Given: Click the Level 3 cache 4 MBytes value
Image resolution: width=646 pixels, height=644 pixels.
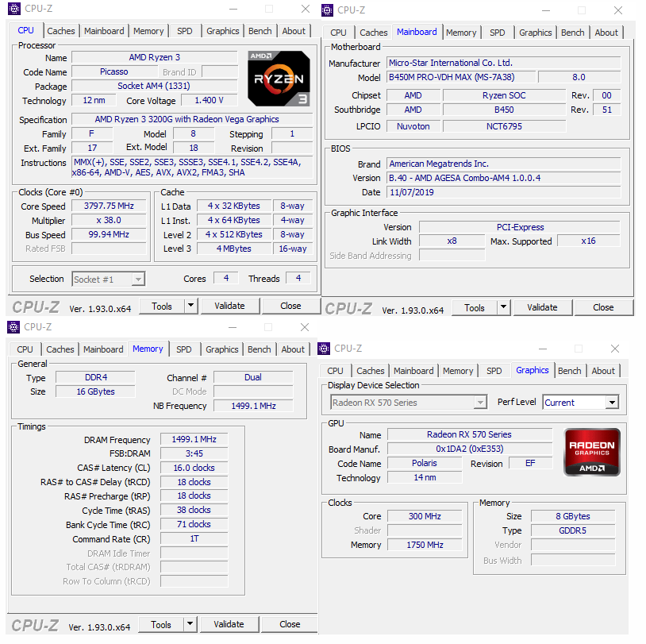Looking at the screenshot, I should point(234,249).
